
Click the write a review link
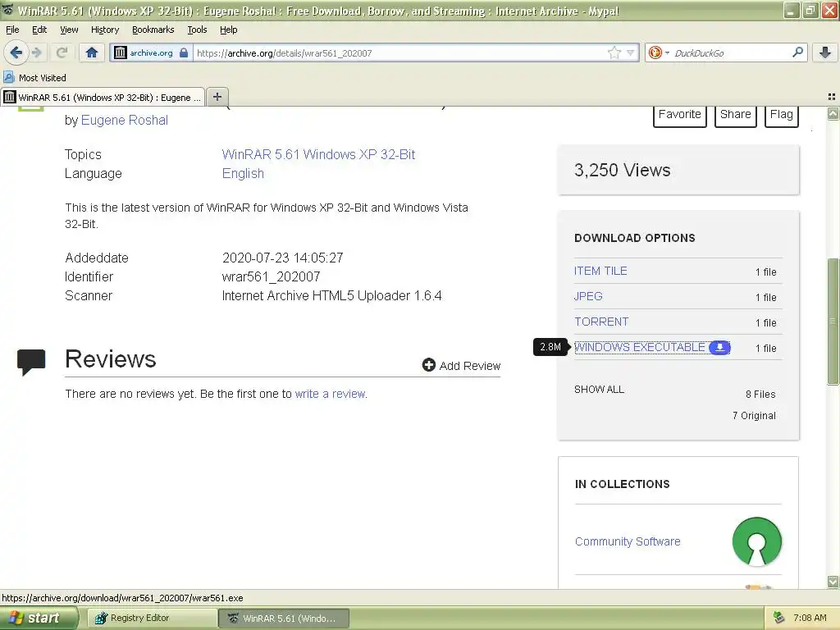pyautogui.click(x=330, y=394)
